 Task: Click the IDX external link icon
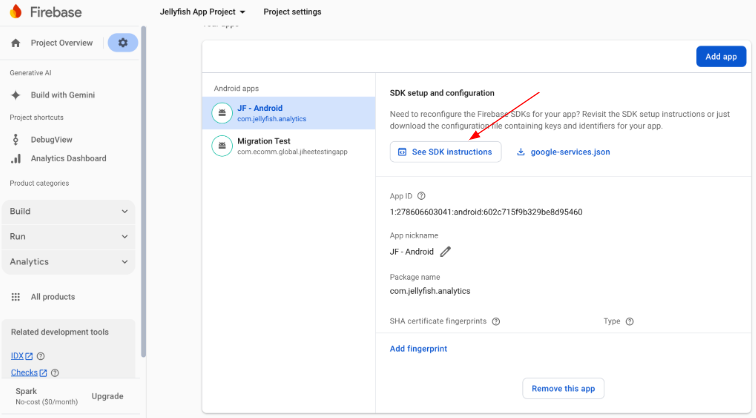click(29, 356)
